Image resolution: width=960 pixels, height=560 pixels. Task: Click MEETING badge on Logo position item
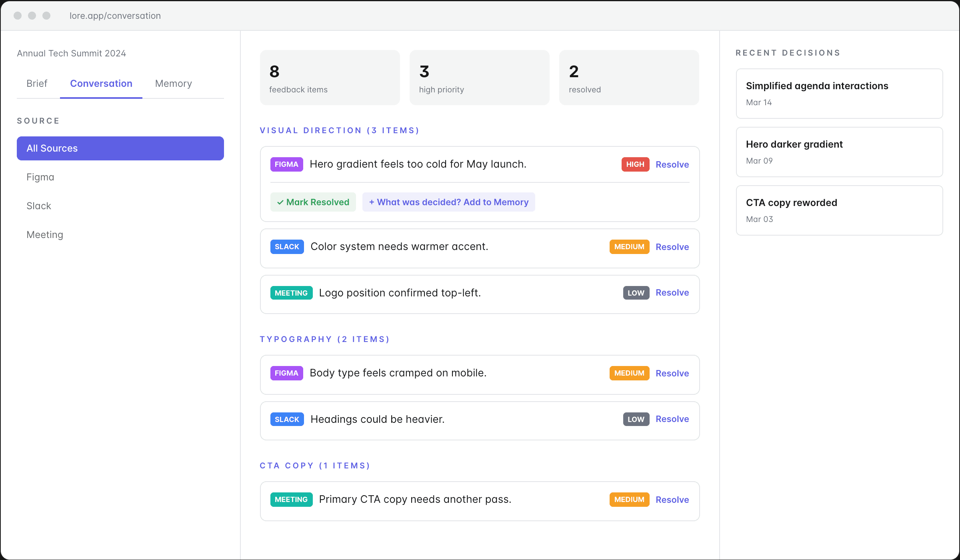pyautogui.click(x=291, y=293)
